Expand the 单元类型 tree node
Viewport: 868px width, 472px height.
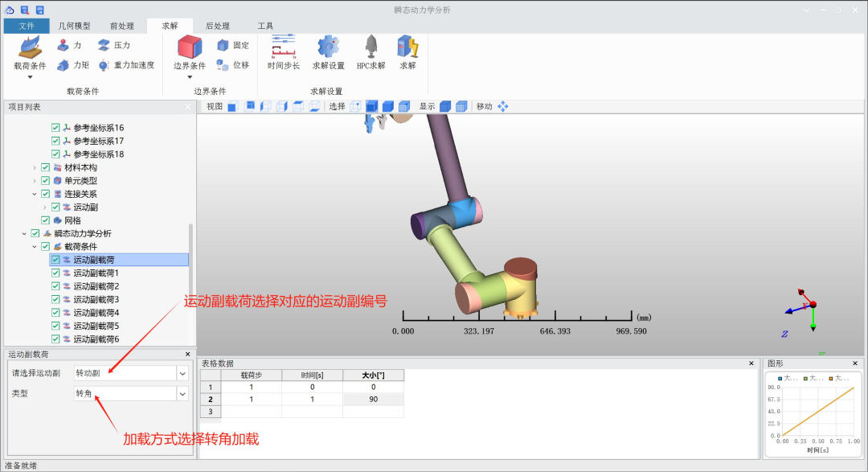(x=35, y=181)
